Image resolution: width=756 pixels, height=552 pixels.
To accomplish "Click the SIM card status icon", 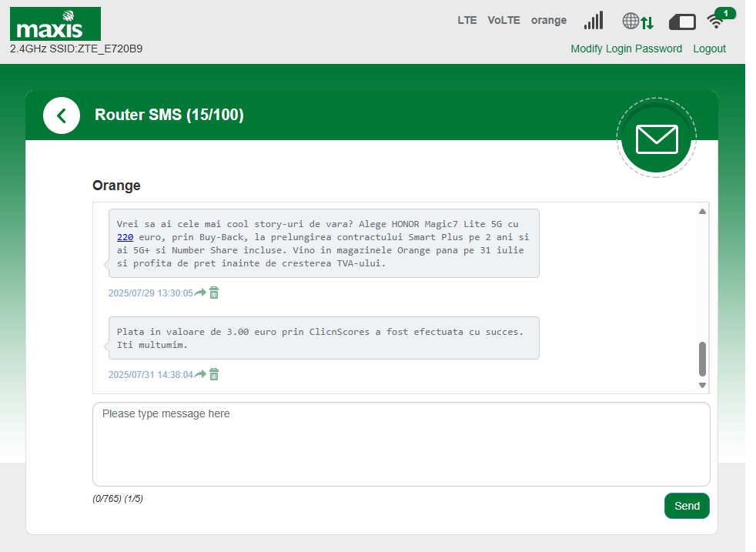I will [682, 22].
